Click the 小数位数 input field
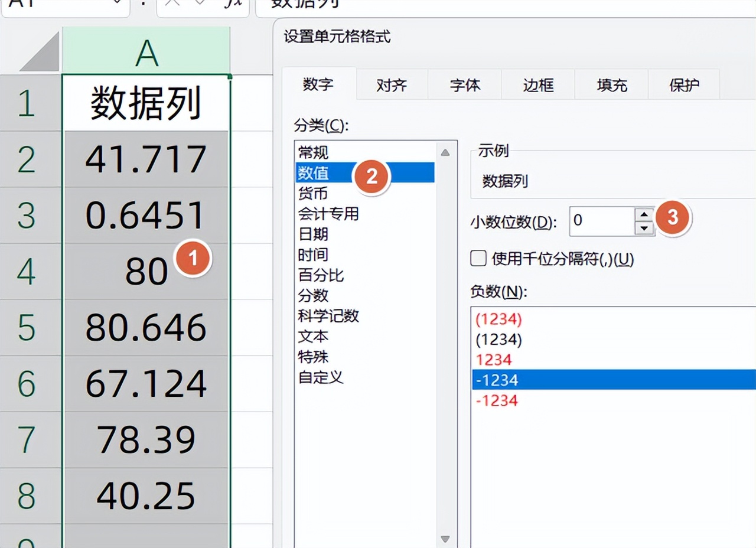 [602, 221]
